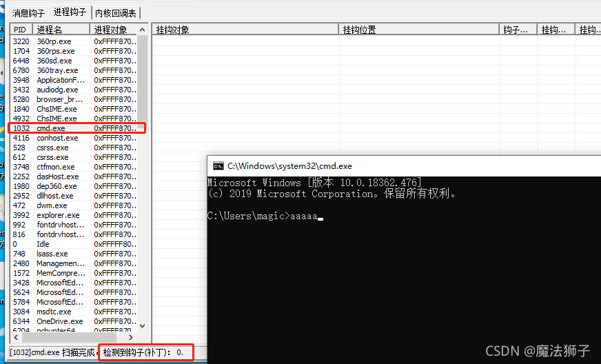Sort by the 进程名 column header
Image resolution: width=601 pixels, height=364 pixels.
(61, 30)
